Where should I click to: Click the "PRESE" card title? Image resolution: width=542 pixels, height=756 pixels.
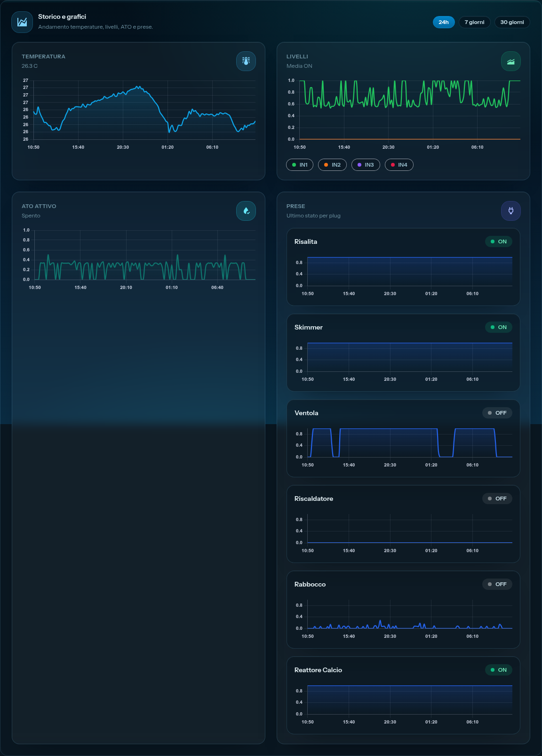tap(296, 206)
